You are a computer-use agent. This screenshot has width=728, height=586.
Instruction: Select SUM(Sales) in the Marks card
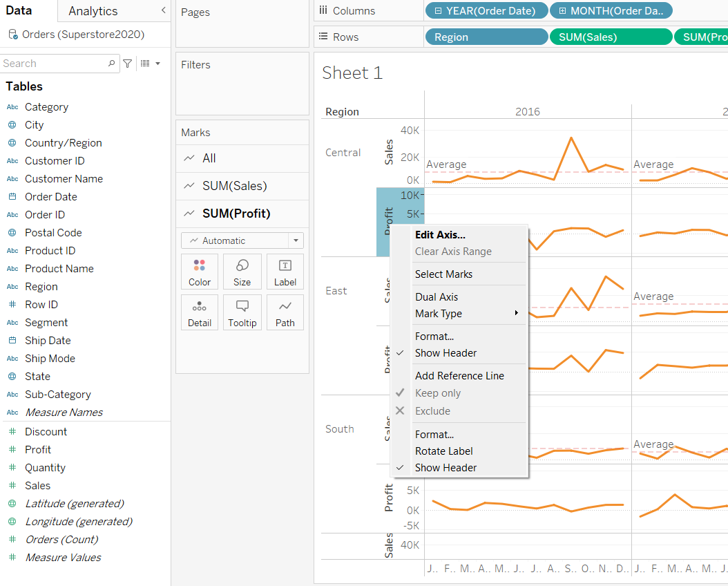coord(234,186)
